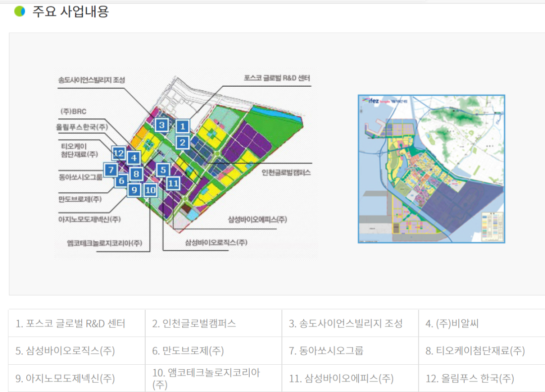The width and height of the screenshot is (545, 392).
Task: Click map label 만도브로제(주)
Action: click(x=80, y=199)
